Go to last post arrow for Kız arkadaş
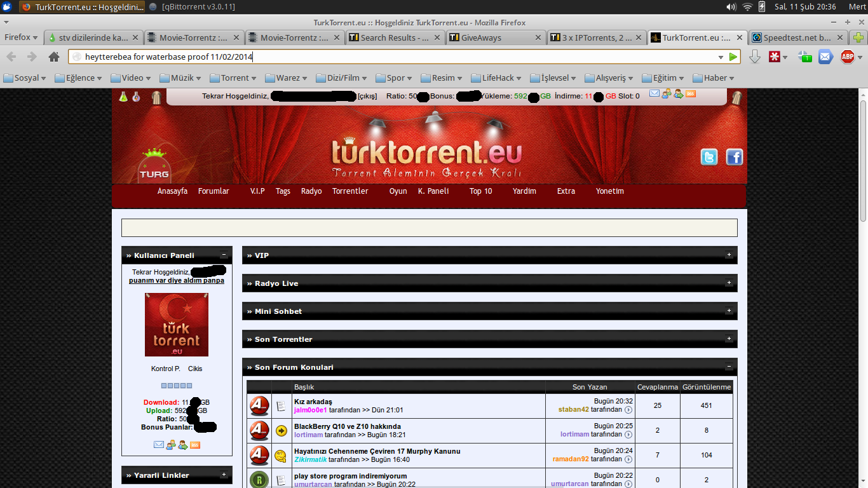The width and height of the screenshot is (868, 488). (628, 410)
